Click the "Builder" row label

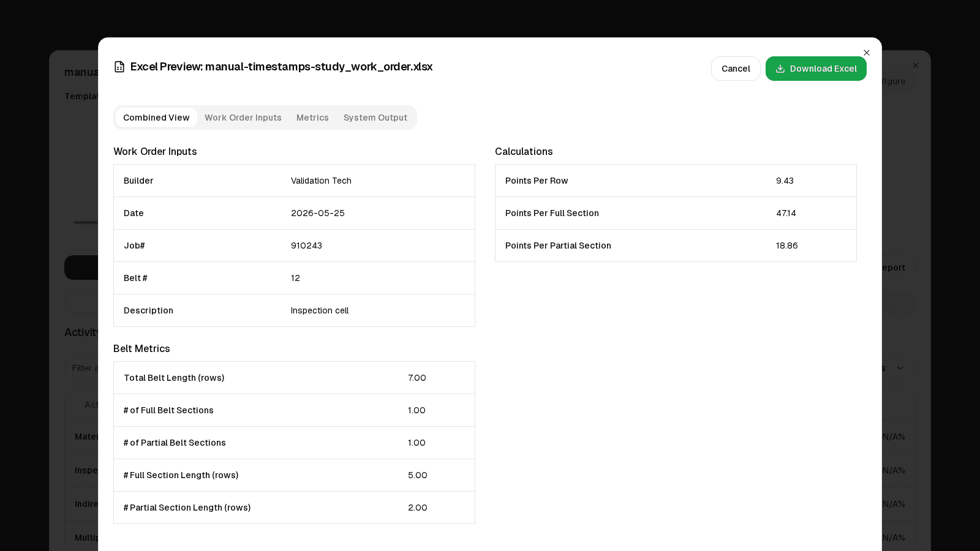(138, 181)
